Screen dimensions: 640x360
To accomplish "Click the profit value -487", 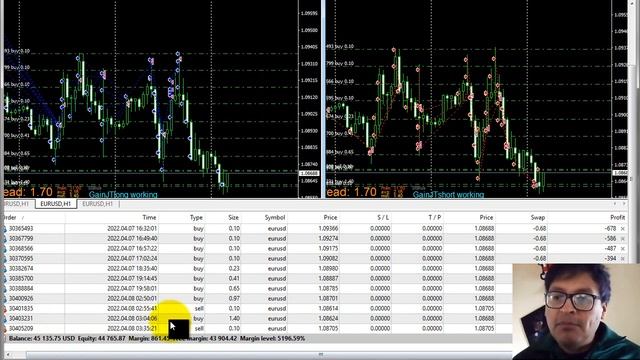I will click(610, 249).
